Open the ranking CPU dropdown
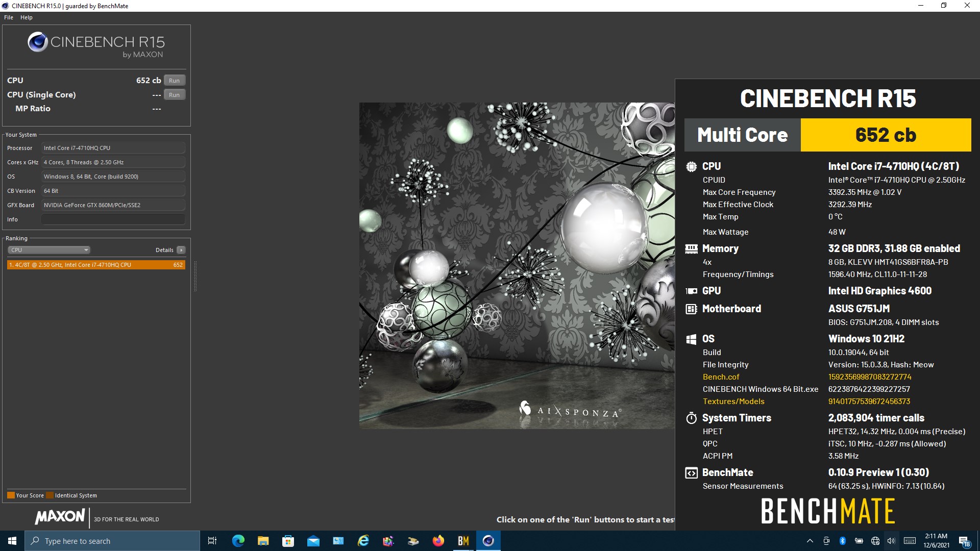Screen dimensions: 980x551 [x=49, y=250]
